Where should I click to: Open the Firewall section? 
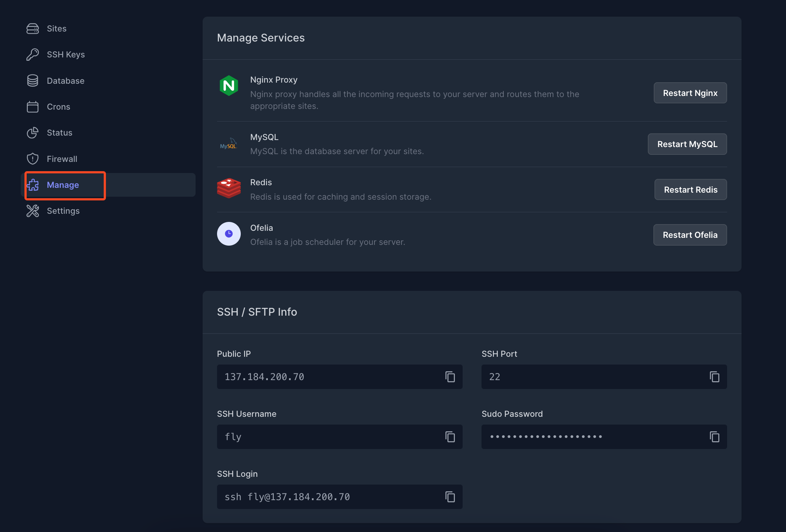108,159
